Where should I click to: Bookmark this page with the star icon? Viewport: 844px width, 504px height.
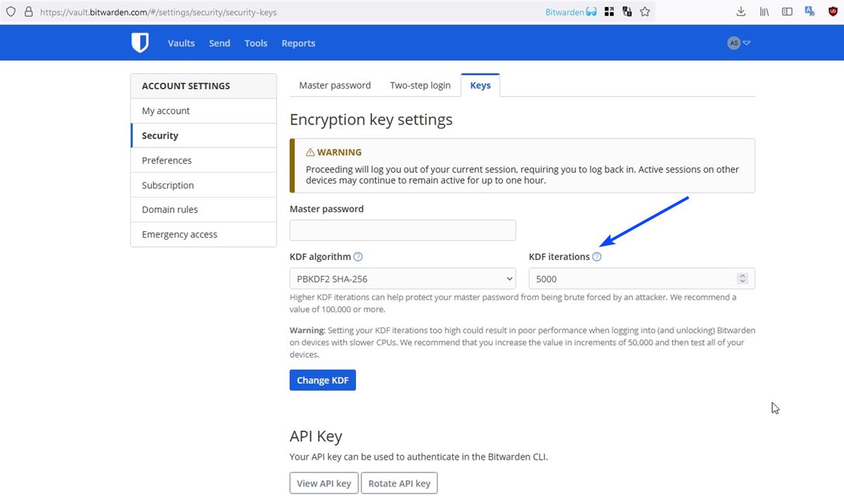645,12
